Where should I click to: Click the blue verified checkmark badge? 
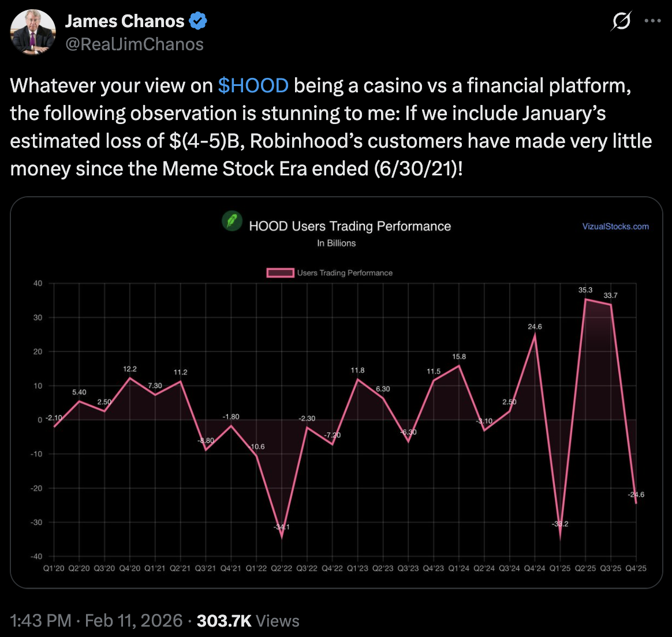pos(199,22)
